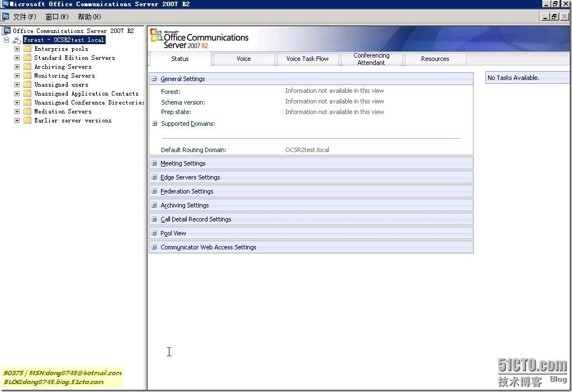The width and height of the screenshot is (572, 392).
Task: Expand the Supported Domains list
Action: 155,124
